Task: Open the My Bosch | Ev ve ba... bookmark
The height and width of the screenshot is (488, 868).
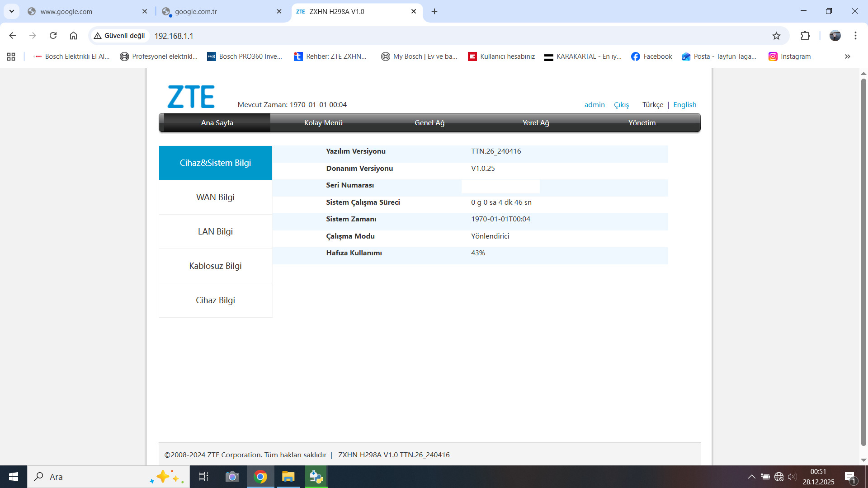Action: (x=420, y=56)
